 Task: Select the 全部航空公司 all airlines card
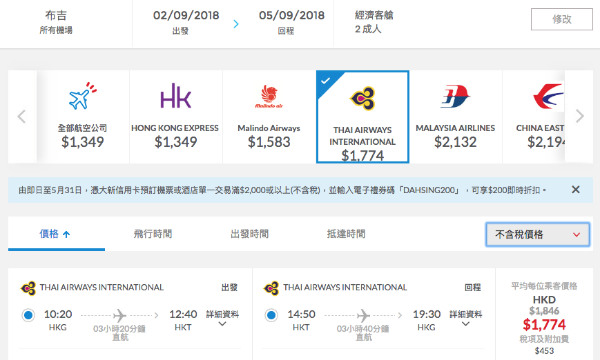tap(83, 117)
